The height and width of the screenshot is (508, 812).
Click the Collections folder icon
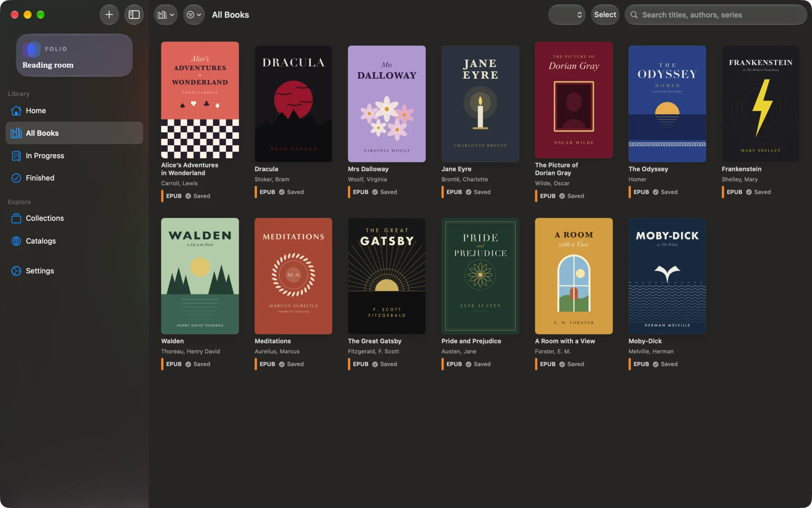coord(16,218)
